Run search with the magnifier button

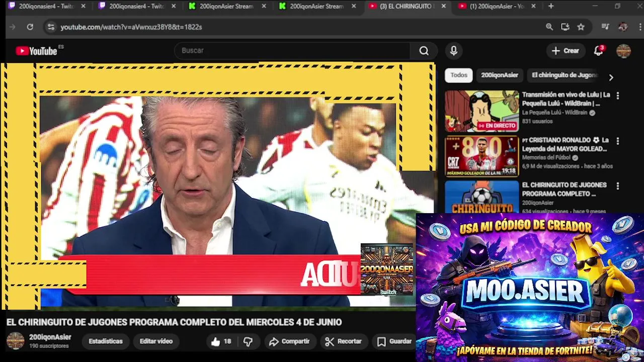(x=424, y=51)
